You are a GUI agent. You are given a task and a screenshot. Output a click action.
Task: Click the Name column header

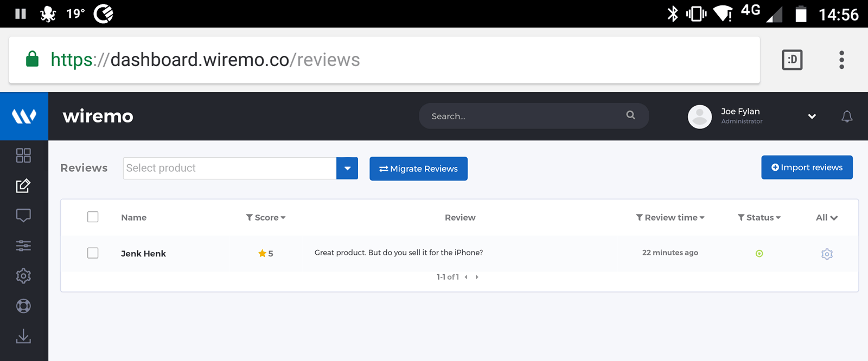[x=134, y=217]
